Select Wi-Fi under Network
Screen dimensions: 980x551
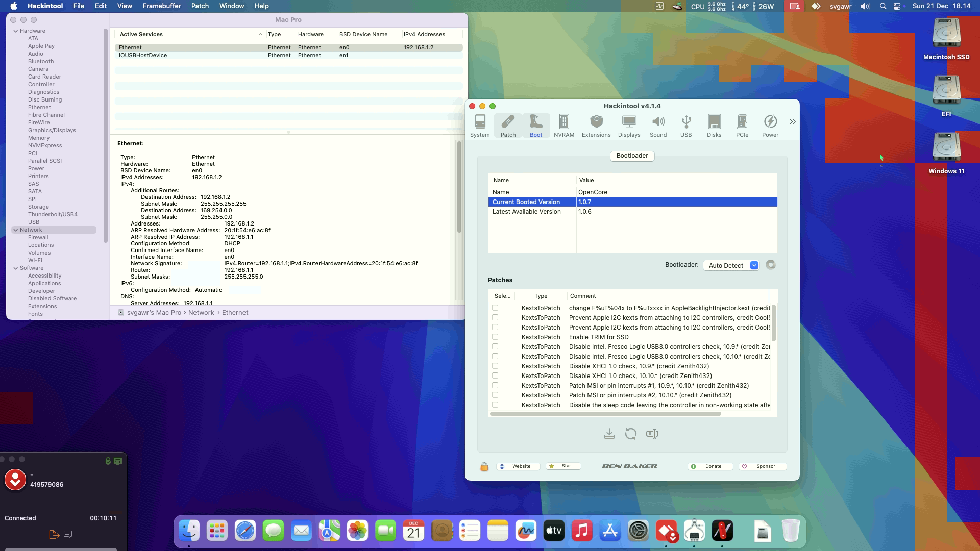(x=35, y=260)
